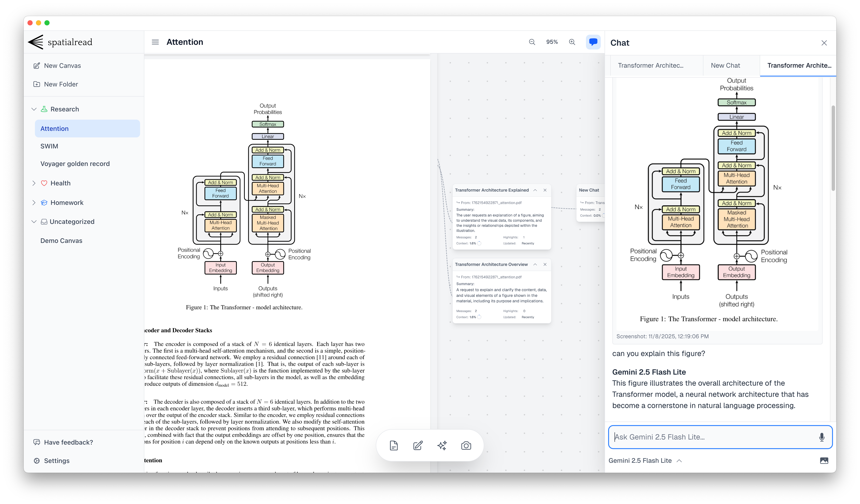Attach an image using the picture icon
The height and width of the screenshot is (504, 860).
[824, 460]
